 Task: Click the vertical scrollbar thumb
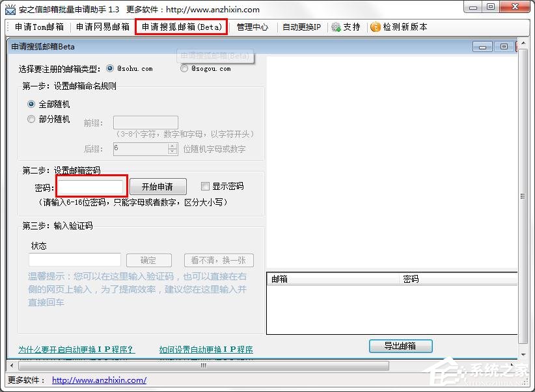523,196
